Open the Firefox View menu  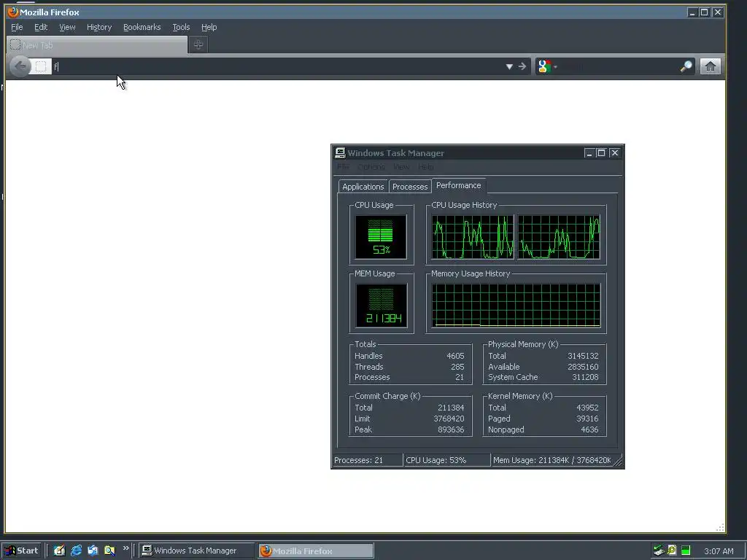click(67, 27)
